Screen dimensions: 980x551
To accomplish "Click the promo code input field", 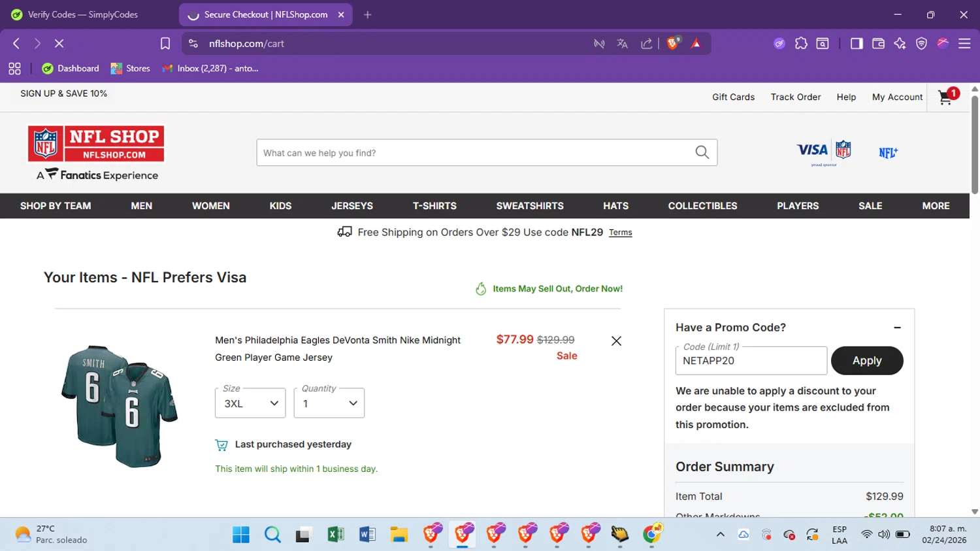I will 751,361.
